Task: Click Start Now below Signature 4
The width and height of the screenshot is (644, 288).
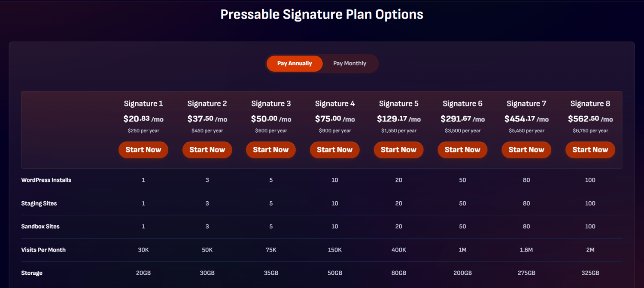Action: coord(334,150)
